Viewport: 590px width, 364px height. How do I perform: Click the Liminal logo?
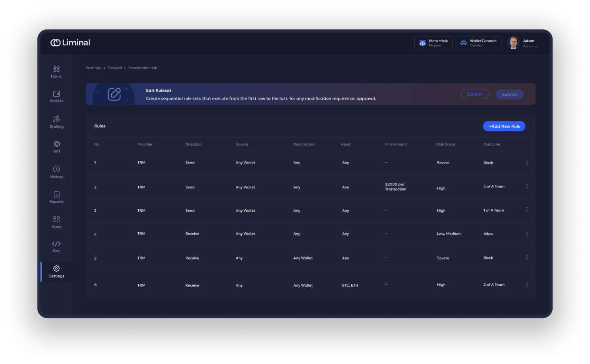click(70, 43)
